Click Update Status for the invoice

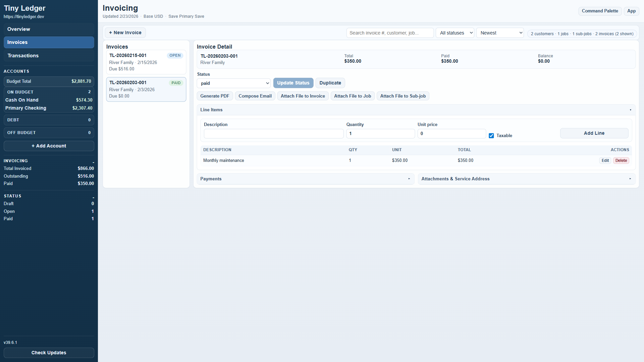coord(293,83)
